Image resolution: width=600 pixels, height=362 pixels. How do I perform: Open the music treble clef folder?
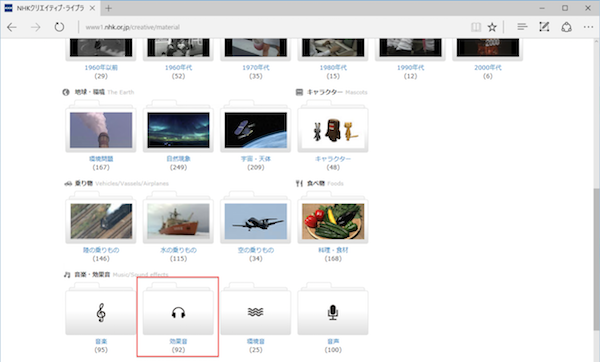[101, 312]
